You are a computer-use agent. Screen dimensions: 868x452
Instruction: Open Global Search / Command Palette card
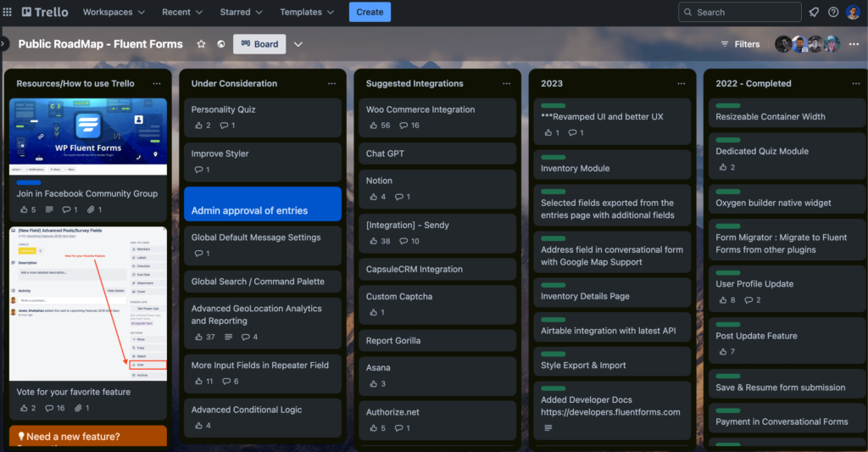click(263, 282)
